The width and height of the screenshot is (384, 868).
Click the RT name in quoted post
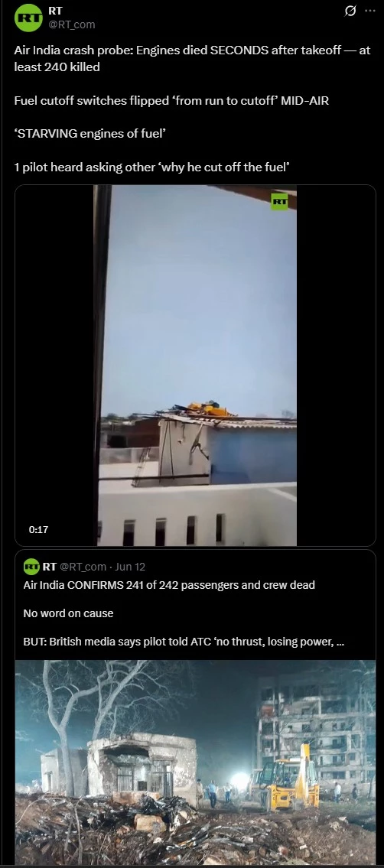(49, 567)
